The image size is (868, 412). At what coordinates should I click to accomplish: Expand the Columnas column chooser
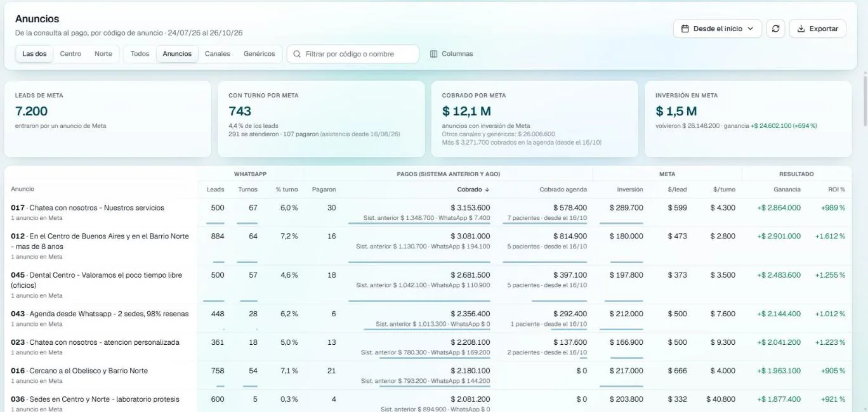(451, 54)
